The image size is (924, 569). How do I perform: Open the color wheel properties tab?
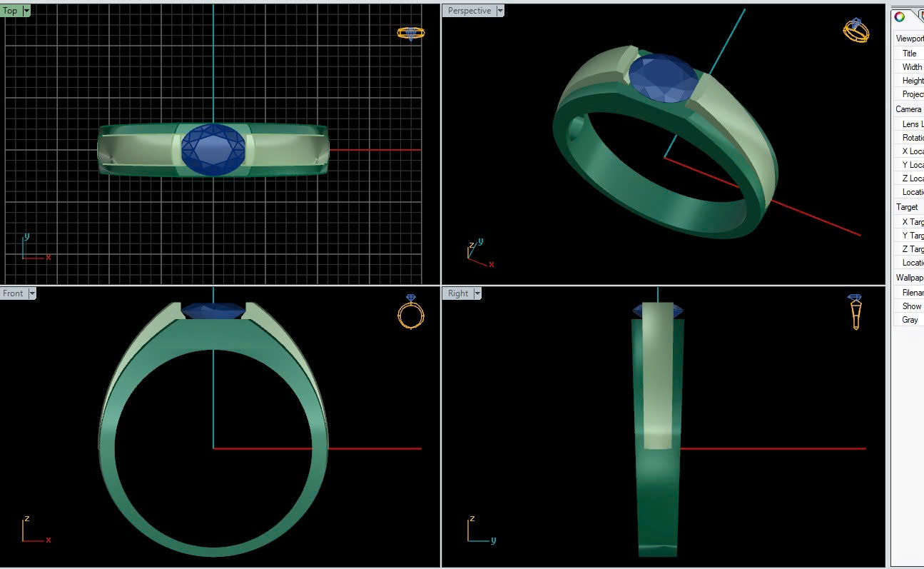click(x=900, y=16)
